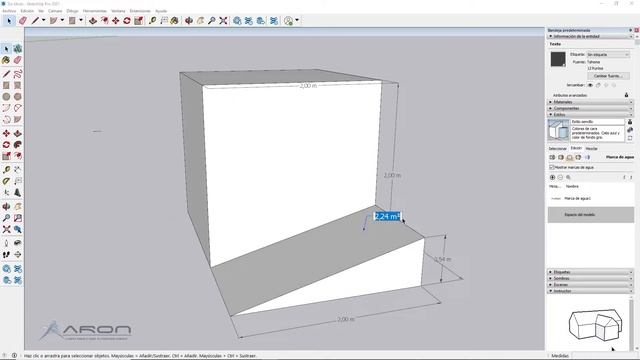Collapse the Estilos panel

click(591, 115)
